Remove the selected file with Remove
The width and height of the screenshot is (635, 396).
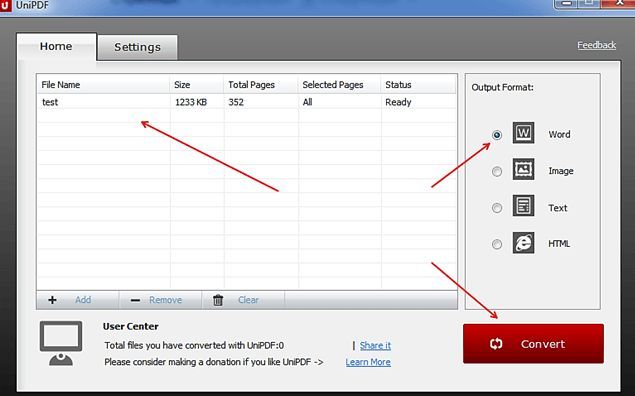160,300
